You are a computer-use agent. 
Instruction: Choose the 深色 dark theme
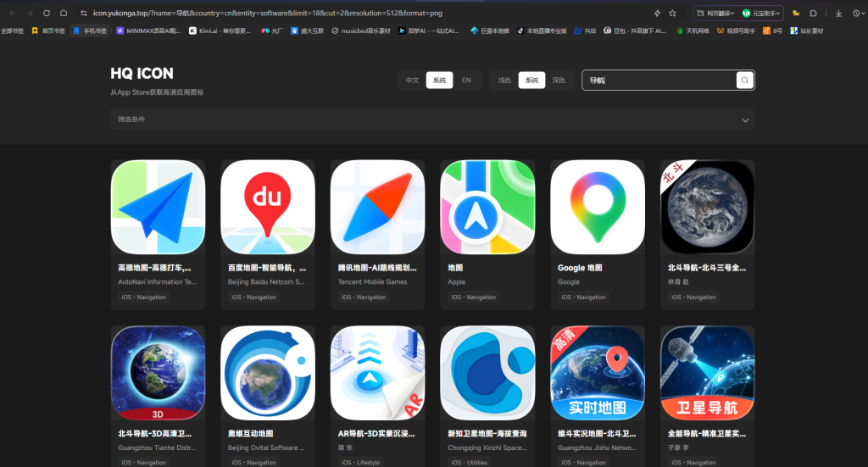coord(559,81)
